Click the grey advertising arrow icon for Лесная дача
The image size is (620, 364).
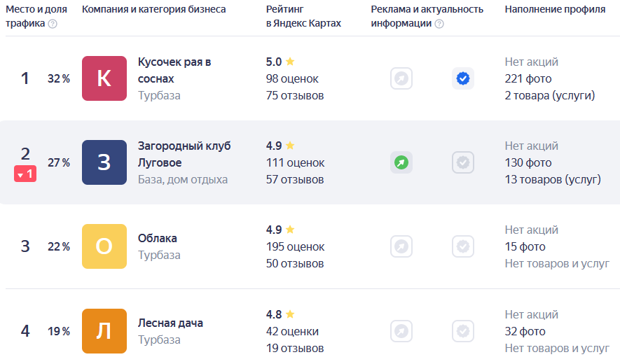click(401, 331)
